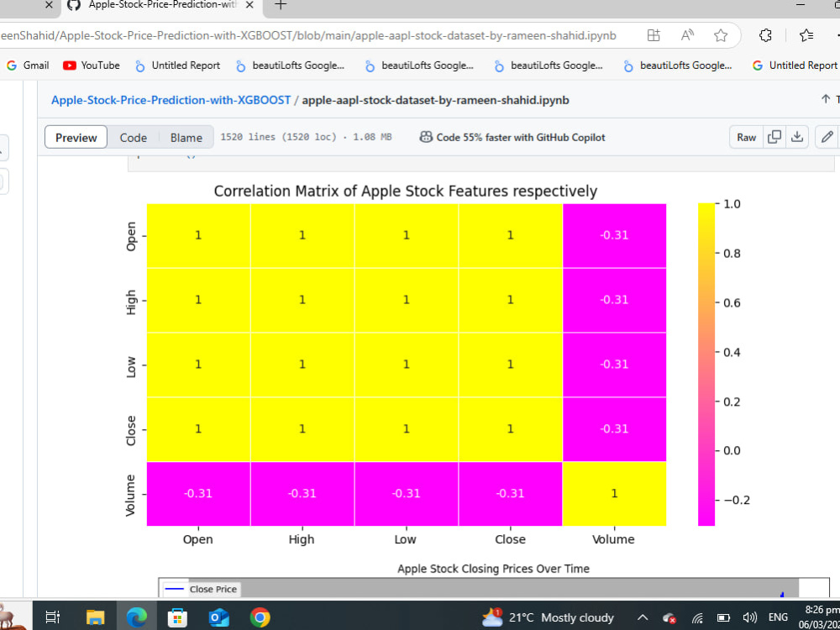The height and width of the screenshot is (630, 840).
Task: Open Microsoft Edge taskbar icon
Action: coord(137,617)
